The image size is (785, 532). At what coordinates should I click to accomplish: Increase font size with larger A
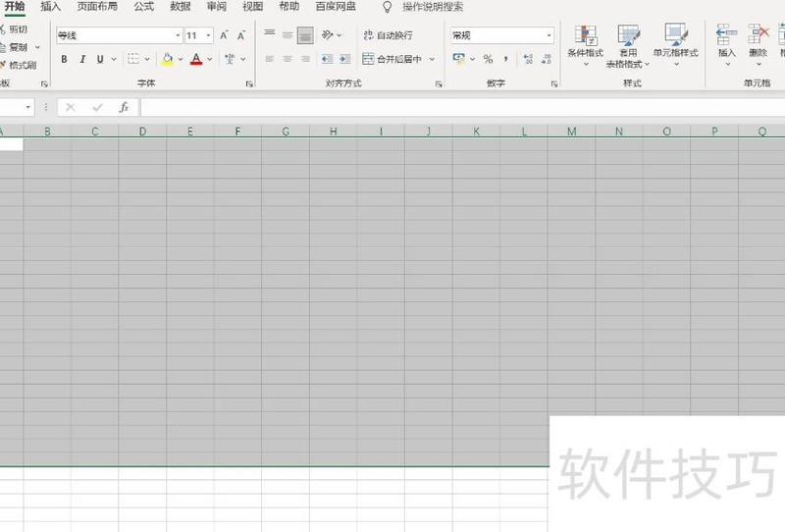coord(224,35)
